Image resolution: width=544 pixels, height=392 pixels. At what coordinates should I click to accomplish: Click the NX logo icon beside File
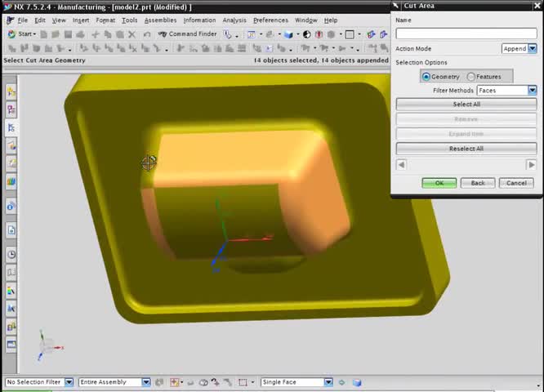click(11, 20)
